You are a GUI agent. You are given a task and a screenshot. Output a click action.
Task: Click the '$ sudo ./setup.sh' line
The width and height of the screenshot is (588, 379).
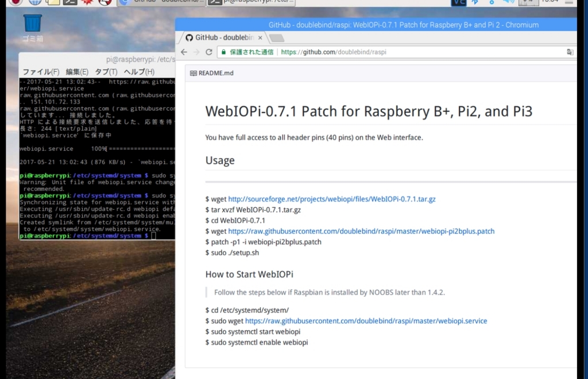coord(232,253)
